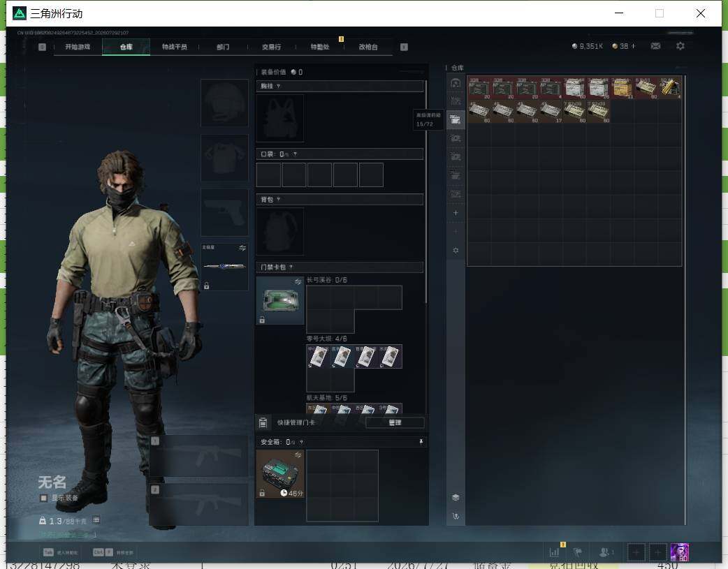Viewport: 728px width, 569px height.
Task: Click the 快捷管理门卡 clipboard icon
Action: point(263,422)
